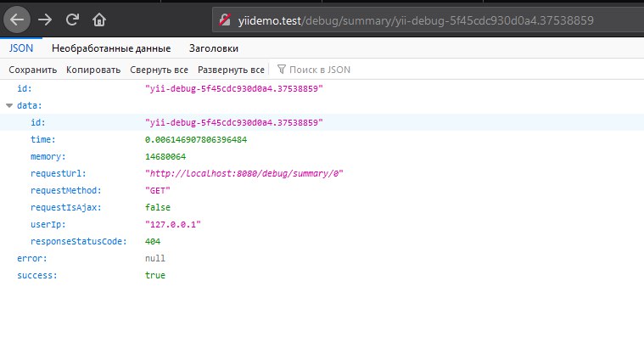Collapse the data node triangle
This screenshot has height=337, width=644.
9,105
